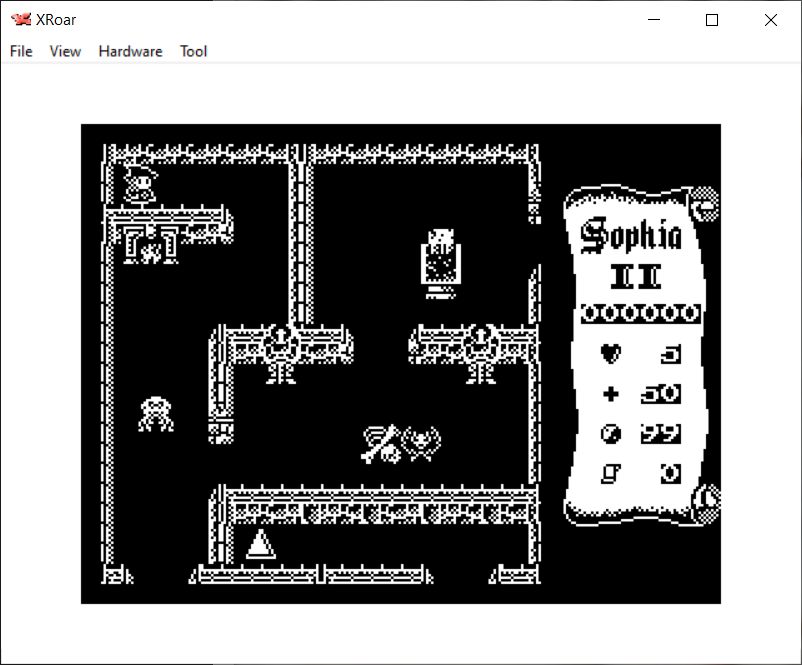Screen dimensions: 802x665
Task: Click the Sophia title text on scroll
Action: tap(632, 236)
